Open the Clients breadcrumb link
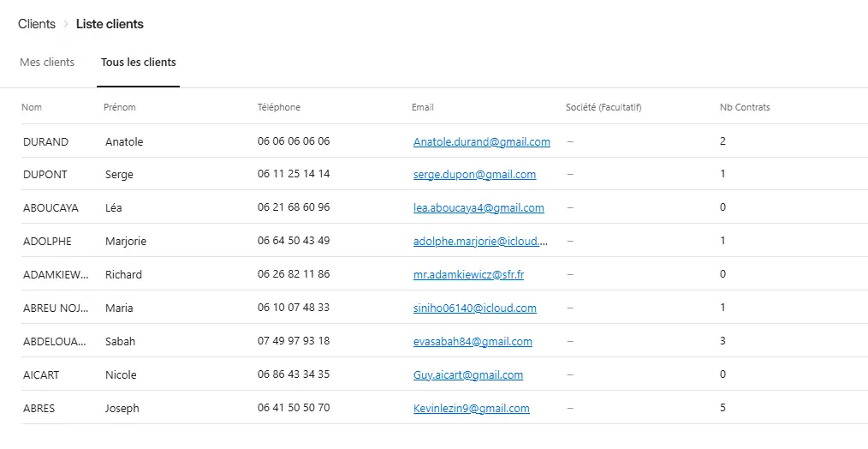The image size is (868, 449). 37,24
